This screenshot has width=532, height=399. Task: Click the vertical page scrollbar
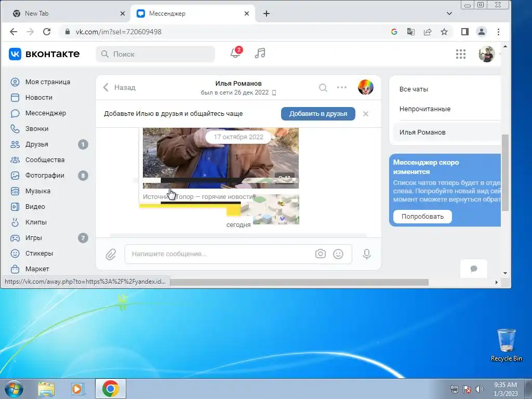tap(505, 172)
